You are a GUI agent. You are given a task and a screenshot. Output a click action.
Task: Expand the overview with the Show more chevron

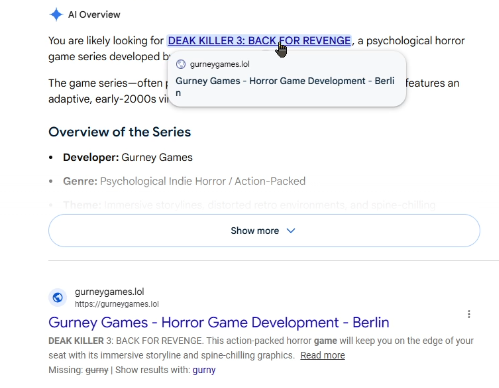click(x=291, y=231)
